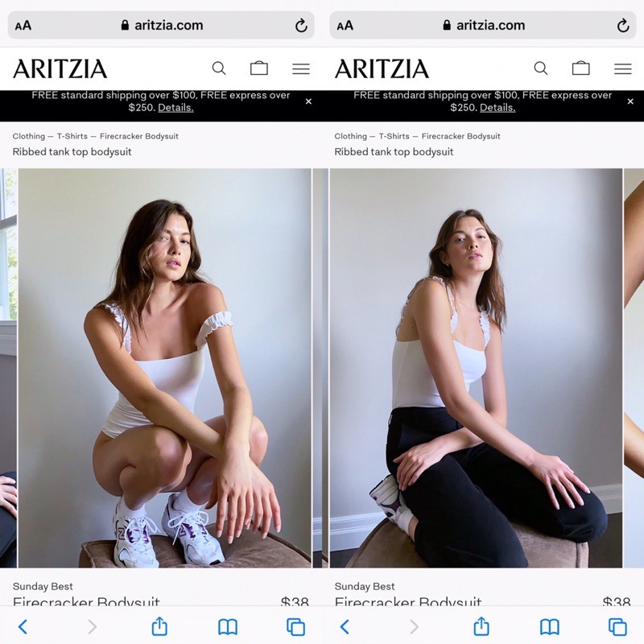
Task: Tap the search icon on the right screen
Action: (541, 68)
